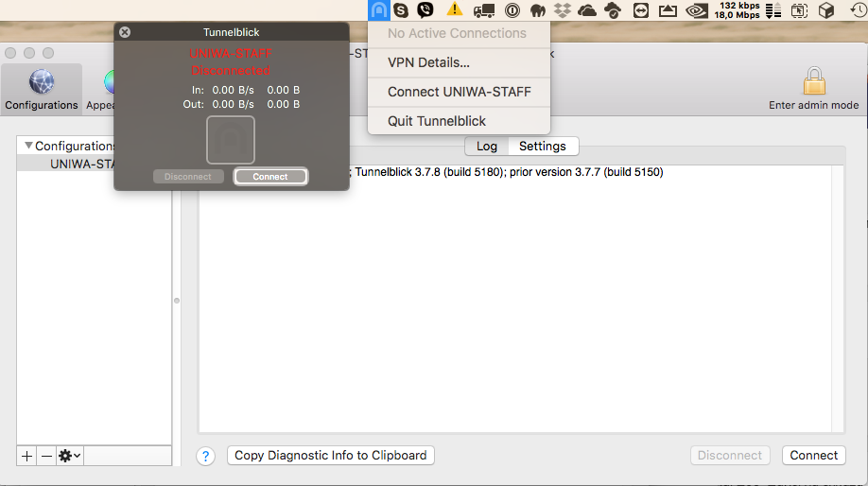Open the cloud icon in menu bar
The width and height of the screenshot is (868, 486).
pyautogui.click(x=587, y=10)
